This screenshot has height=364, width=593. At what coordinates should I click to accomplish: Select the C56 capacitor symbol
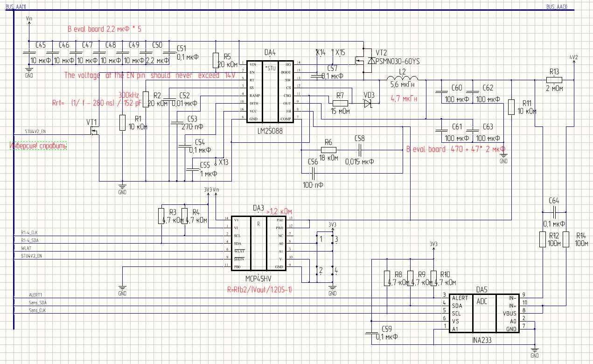(313, 173)
